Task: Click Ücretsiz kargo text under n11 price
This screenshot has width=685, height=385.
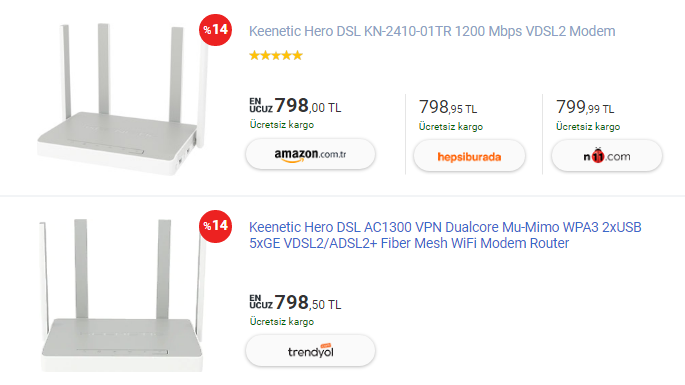Action: [588, 127]
